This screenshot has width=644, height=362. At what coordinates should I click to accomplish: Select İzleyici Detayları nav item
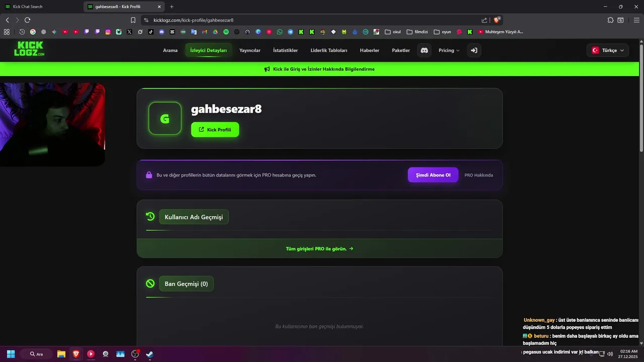[208, 50]
